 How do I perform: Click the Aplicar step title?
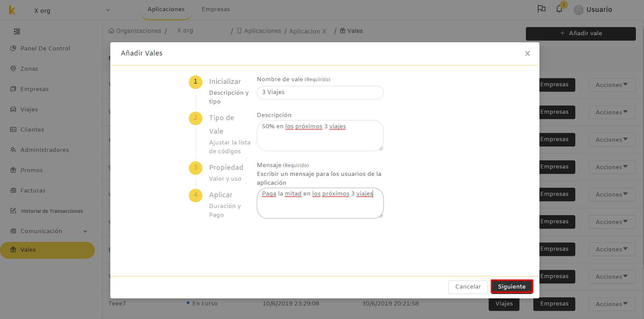click(221, 195)
